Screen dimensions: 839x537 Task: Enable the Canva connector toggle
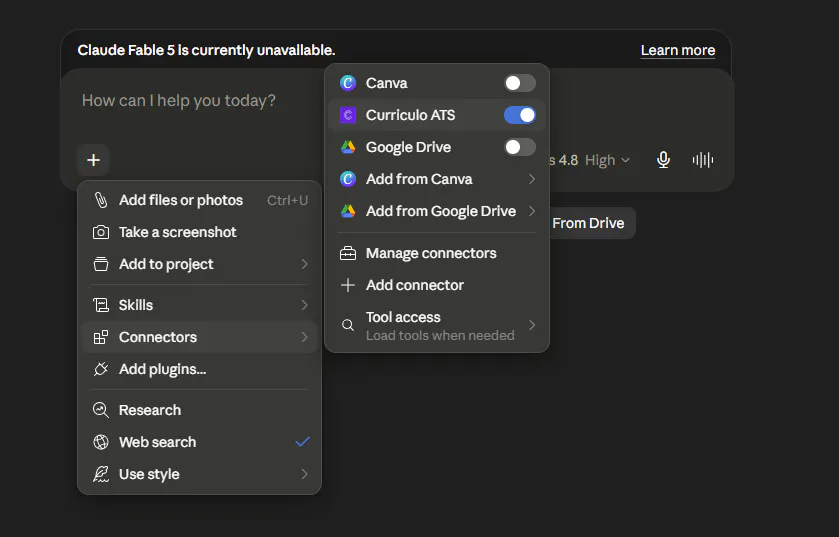(x=520, y=83)
